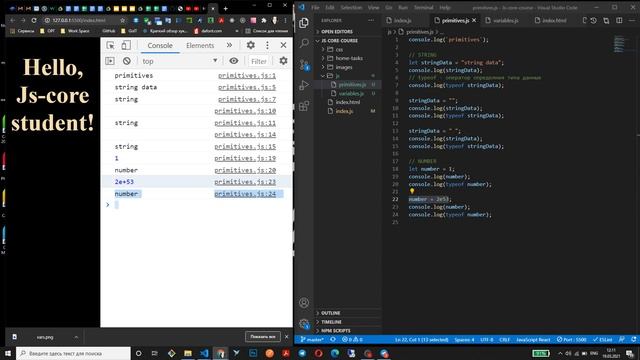Toggle live expression eye icon in console
The width and height of the screenshot is (640, 360).
(233, 61)
